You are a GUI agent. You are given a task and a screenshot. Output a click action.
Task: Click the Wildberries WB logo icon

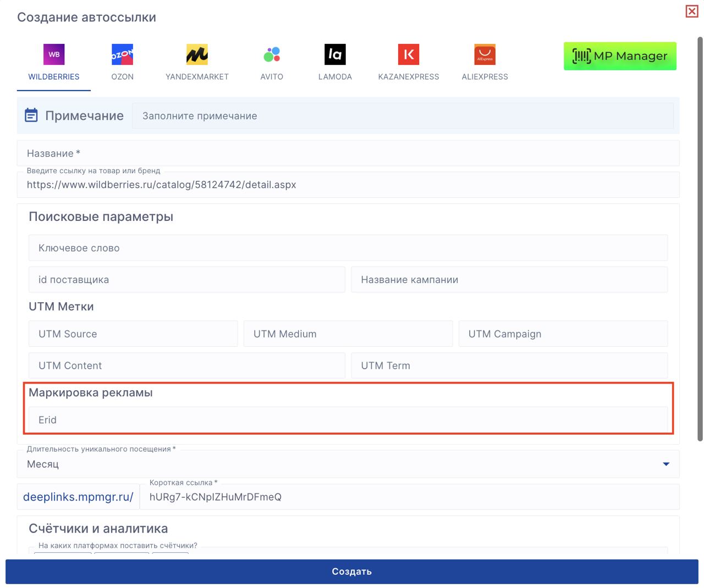coord(54,54)
